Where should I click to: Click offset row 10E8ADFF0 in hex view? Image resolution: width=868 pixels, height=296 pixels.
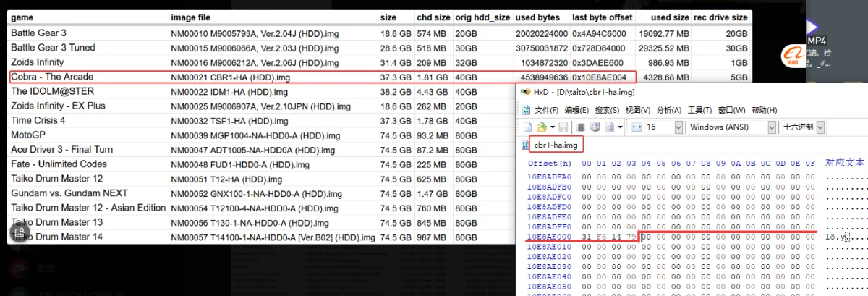(550, 227)
